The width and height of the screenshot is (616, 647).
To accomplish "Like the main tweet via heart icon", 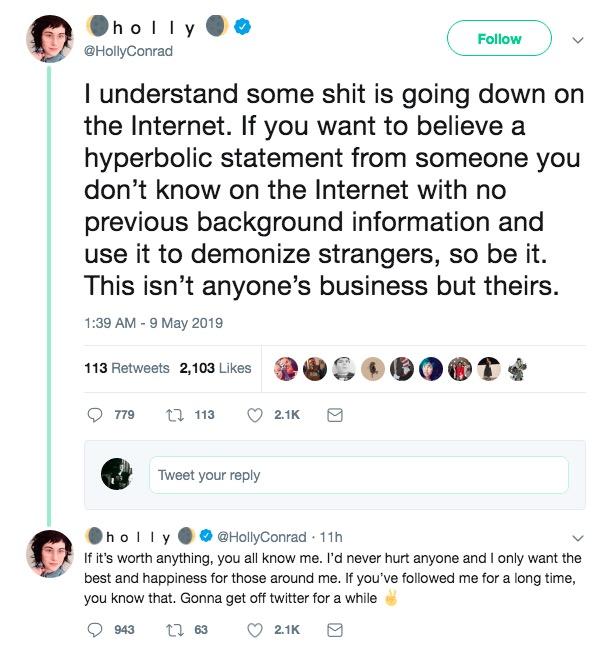I will (x=254, y=415).
